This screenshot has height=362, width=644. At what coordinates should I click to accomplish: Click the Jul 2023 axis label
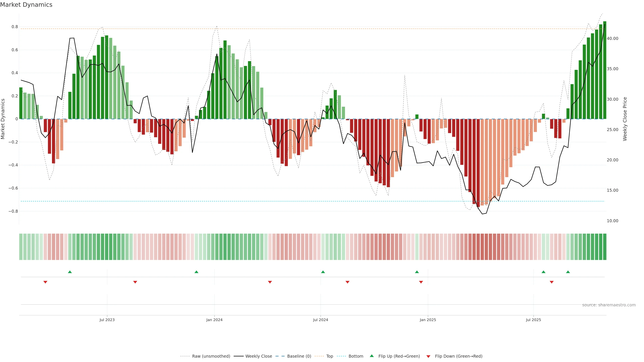(x=107, y=320)
